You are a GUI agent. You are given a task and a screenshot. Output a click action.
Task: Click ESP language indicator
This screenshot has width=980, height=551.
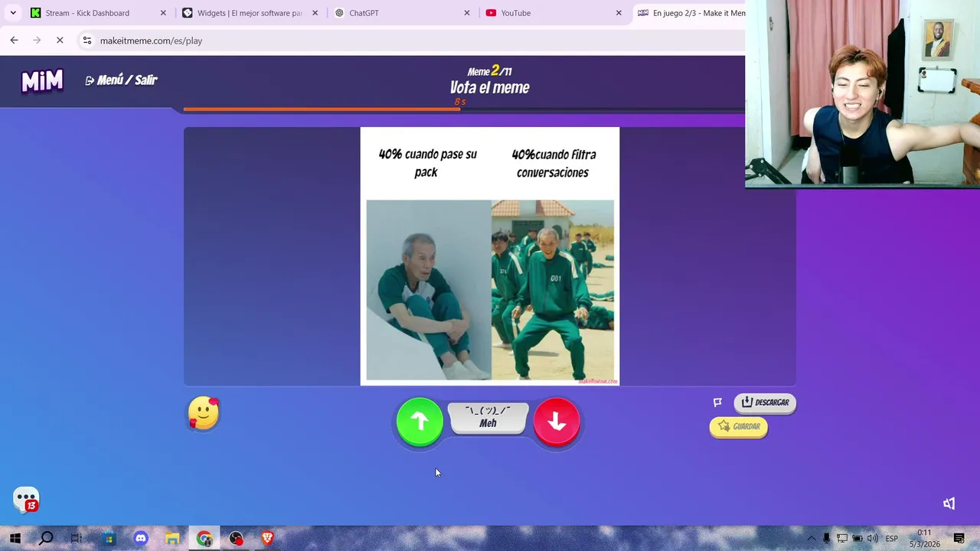pos(891,539)
